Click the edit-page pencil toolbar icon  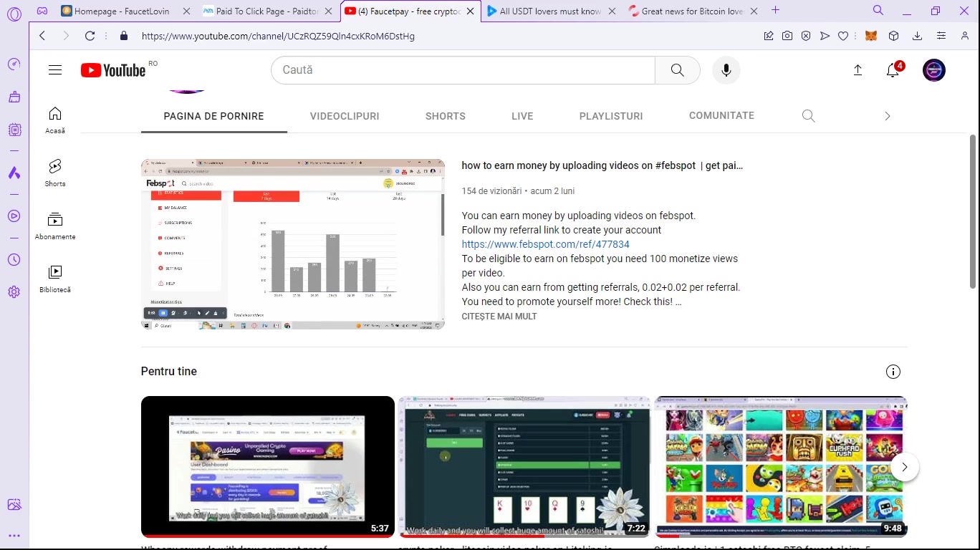point(769,36)
